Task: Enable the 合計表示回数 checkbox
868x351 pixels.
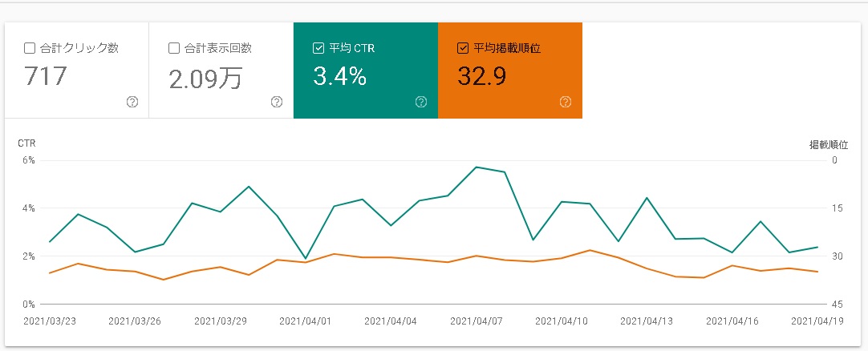Action: click(x=174, y=49)
